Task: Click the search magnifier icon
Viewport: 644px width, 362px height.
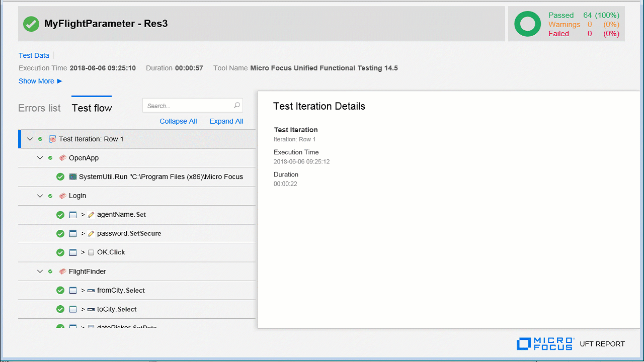Action: tap(237, 106)
